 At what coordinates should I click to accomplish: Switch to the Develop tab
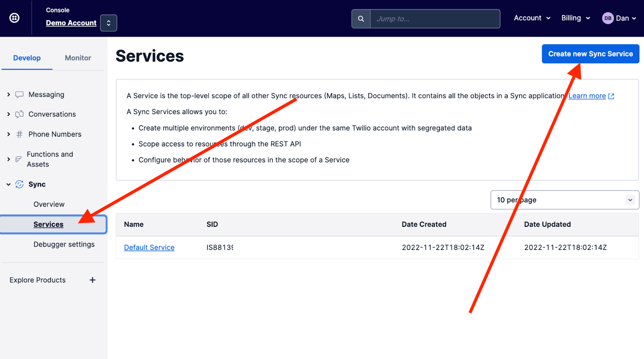pyautogui.click(x=27, y=58)
